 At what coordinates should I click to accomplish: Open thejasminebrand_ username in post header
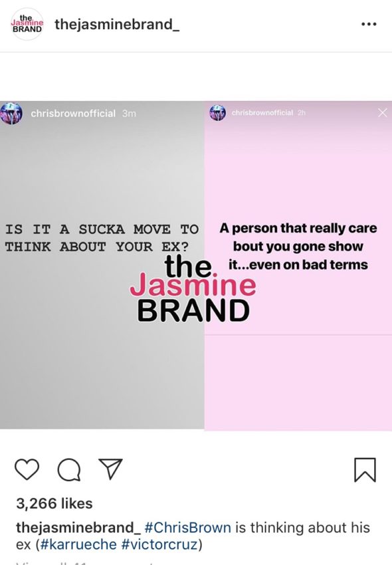click(x=117, y=25)
